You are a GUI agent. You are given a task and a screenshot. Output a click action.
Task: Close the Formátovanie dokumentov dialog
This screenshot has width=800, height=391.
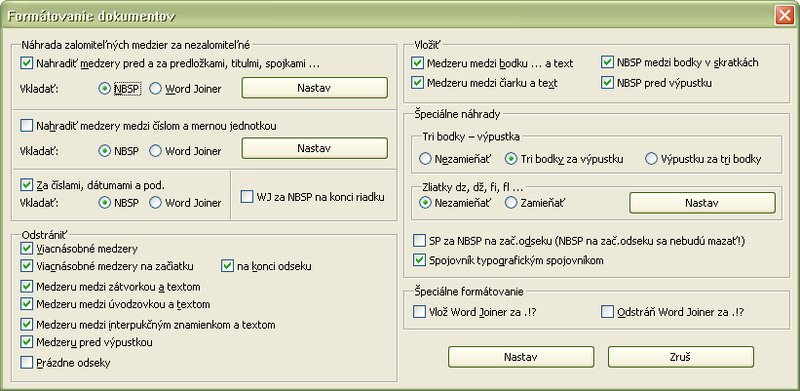[x=784, y=16]
